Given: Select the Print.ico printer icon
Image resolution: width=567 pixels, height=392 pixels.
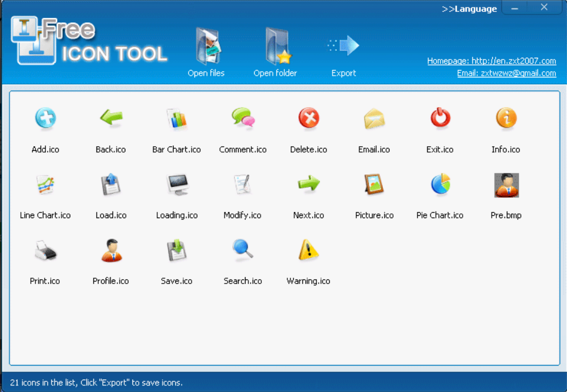Looking at the screenshot, I should click(x=45, y=250).
